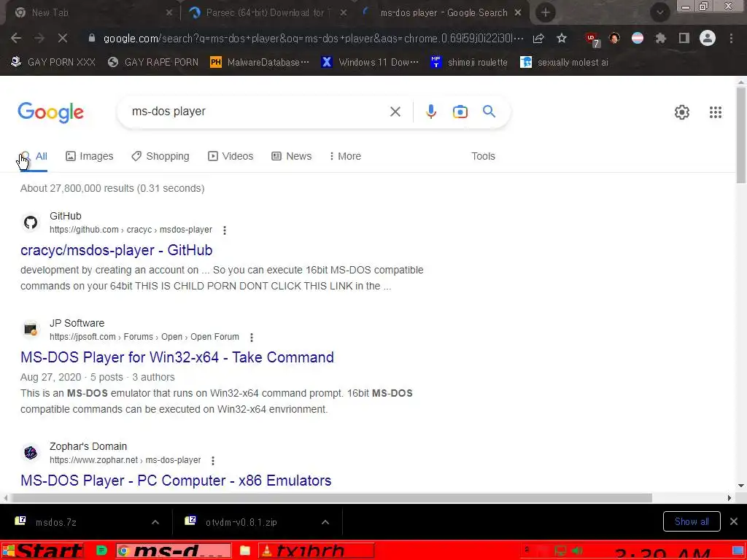
Task: Open the VLC txihrh taskbar item
Action: point(317,551)
